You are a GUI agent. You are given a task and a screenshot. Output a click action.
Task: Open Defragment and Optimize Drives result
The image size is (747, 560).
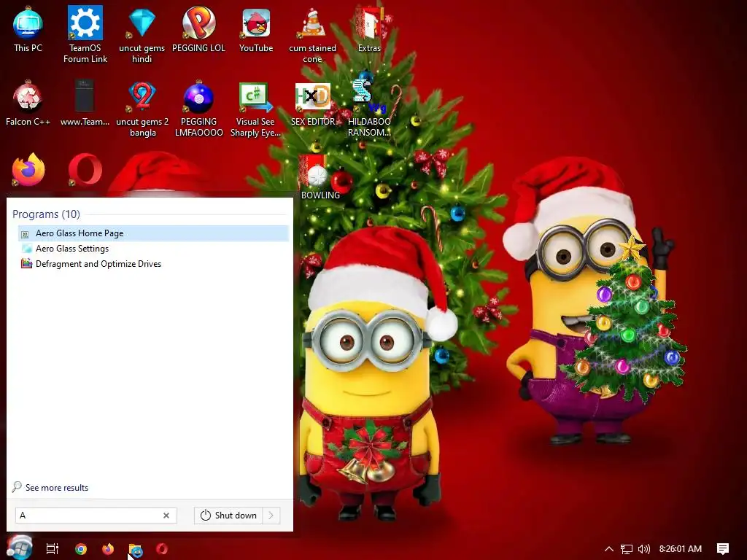(153, 264)
